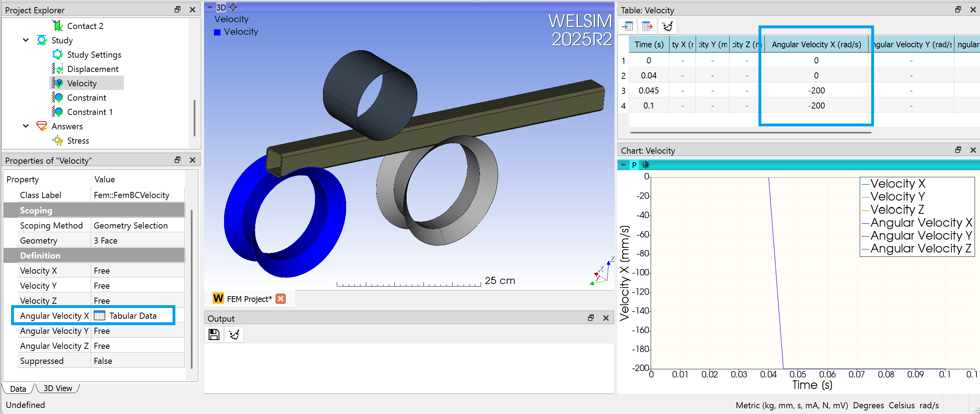The image size is (980, 414).
Task: Collapse the Answers branch in Project Explorer
Action: (25, 126)
